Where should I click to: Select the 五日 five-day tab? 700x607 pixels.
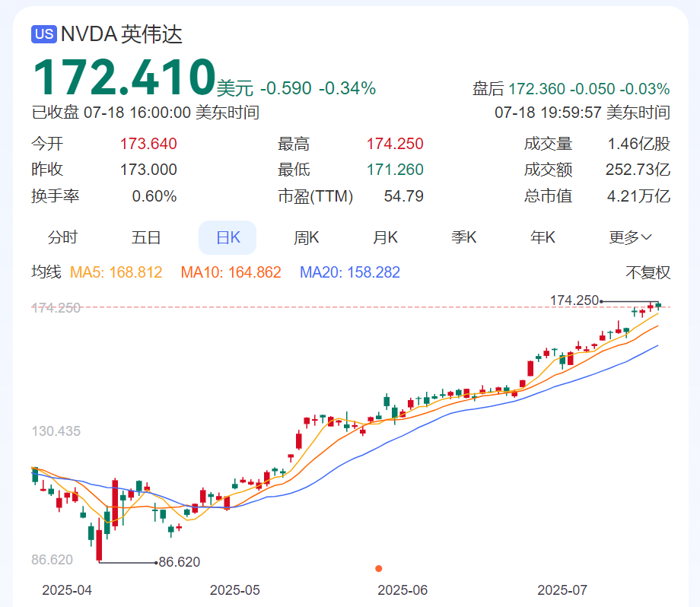coord(146,237)
